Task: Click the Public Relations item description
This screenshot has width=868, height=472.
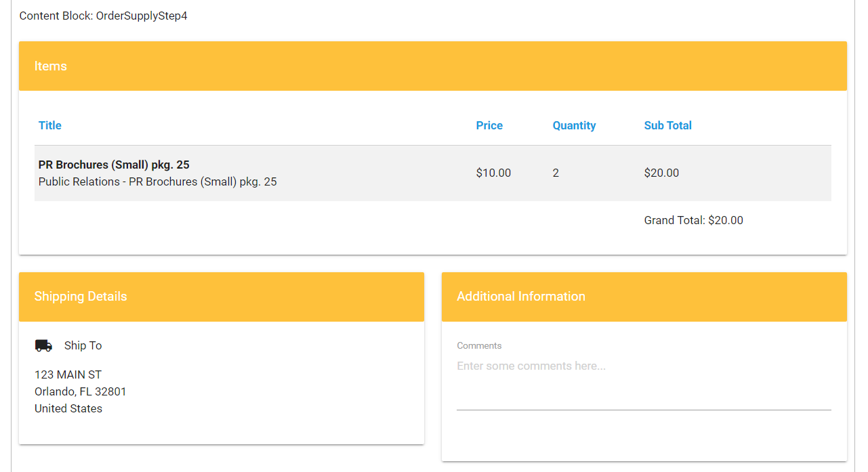Action: coord(157,181)
